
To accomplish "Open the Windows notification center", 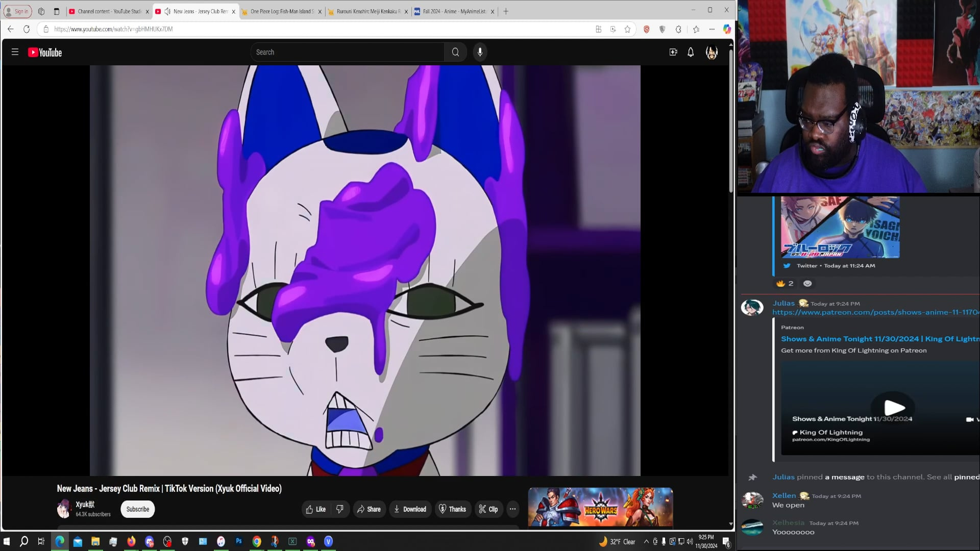I will tap(726, 542).
